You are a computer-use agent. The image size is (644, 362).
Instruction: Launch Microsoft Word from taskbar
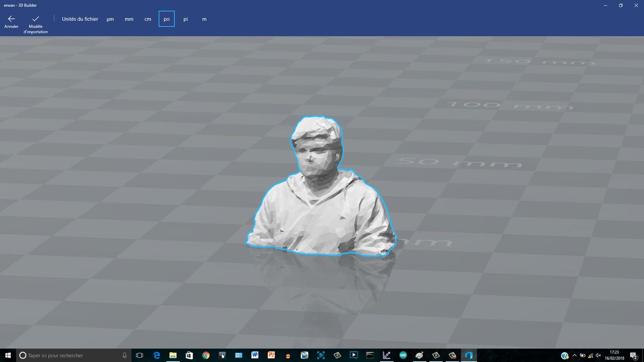(255, 355)
